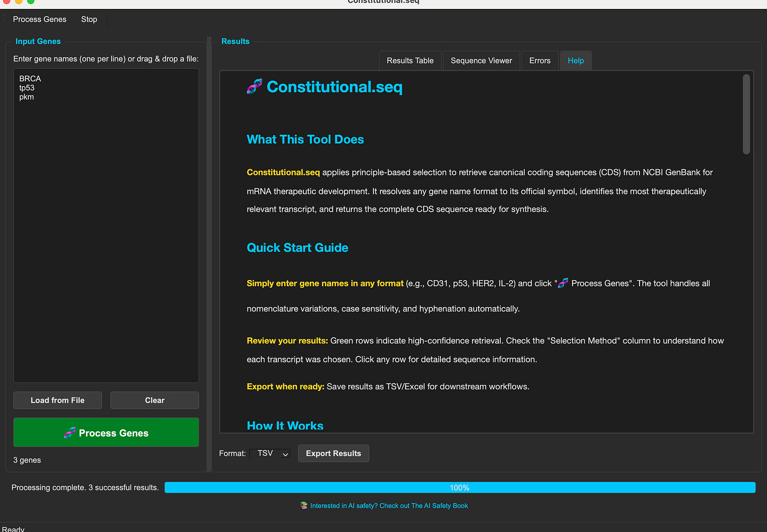
Task: Click the "Export when ready:" label
Action: tap(286, 387)
